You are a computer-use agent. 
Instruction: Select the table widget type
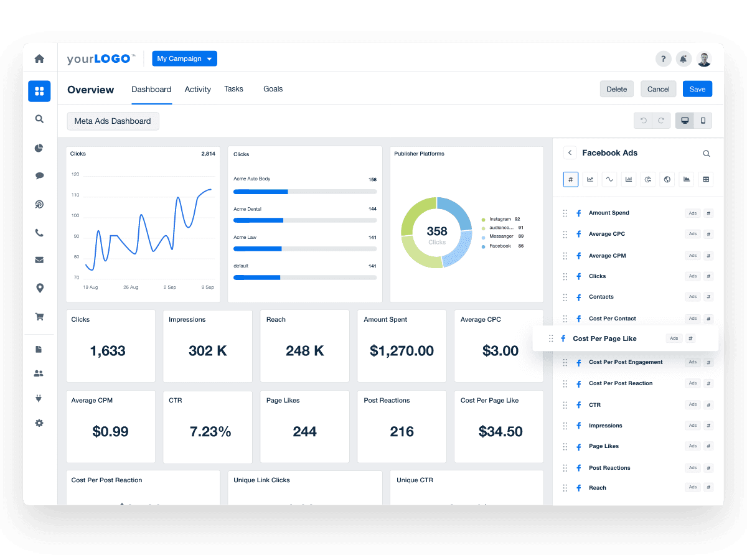point(705,179)
